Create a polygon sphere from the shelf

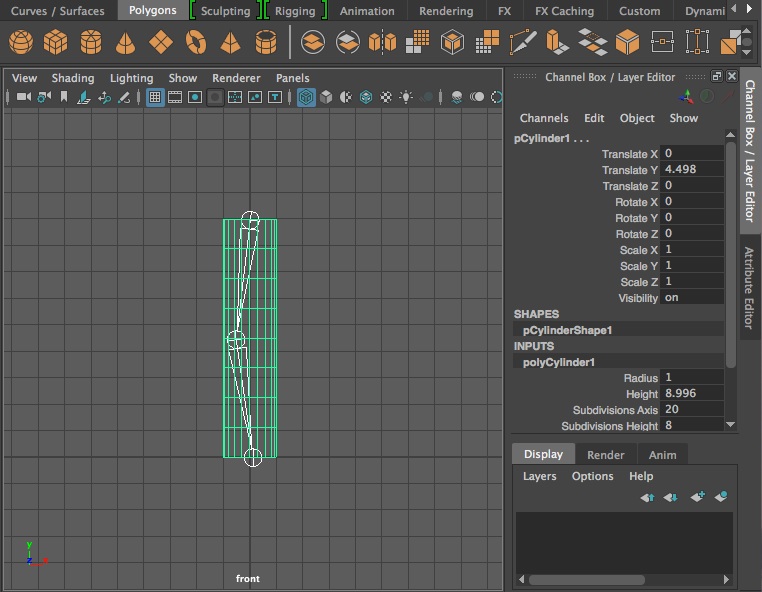[x=21, y=43]
